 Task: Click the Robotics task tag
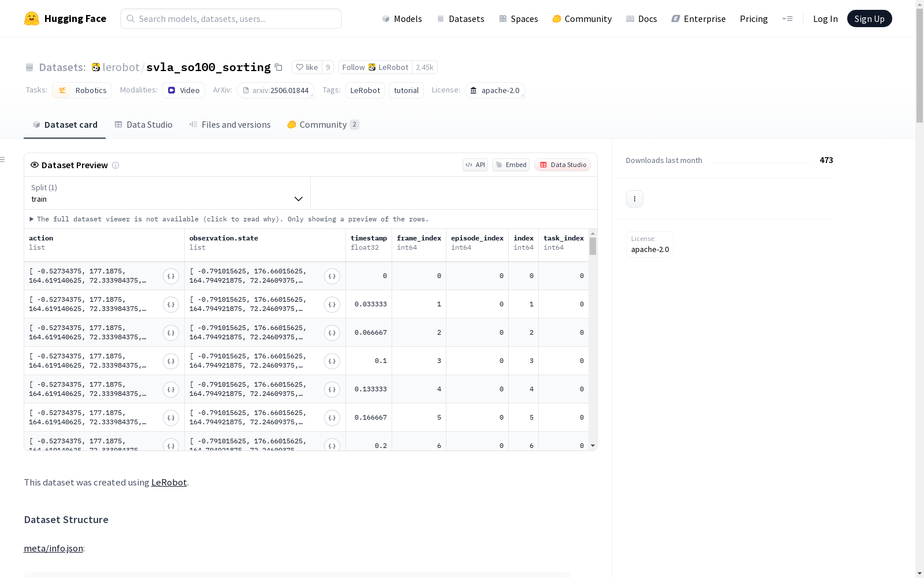[82, 90]
